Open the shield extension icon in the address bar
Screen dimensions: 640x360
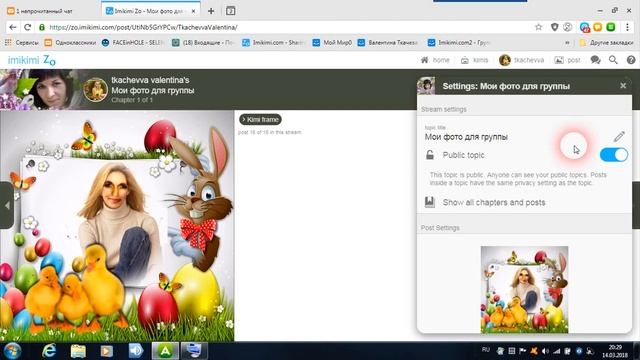click(x=554, y=27)
